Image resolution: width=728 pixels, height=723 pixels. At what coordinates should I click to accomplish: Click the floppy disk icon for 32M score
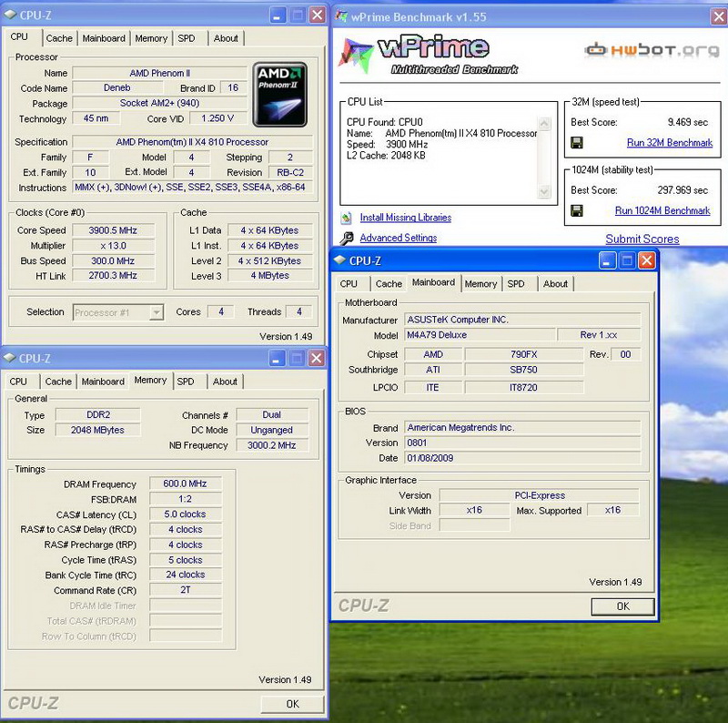[577, 143]
